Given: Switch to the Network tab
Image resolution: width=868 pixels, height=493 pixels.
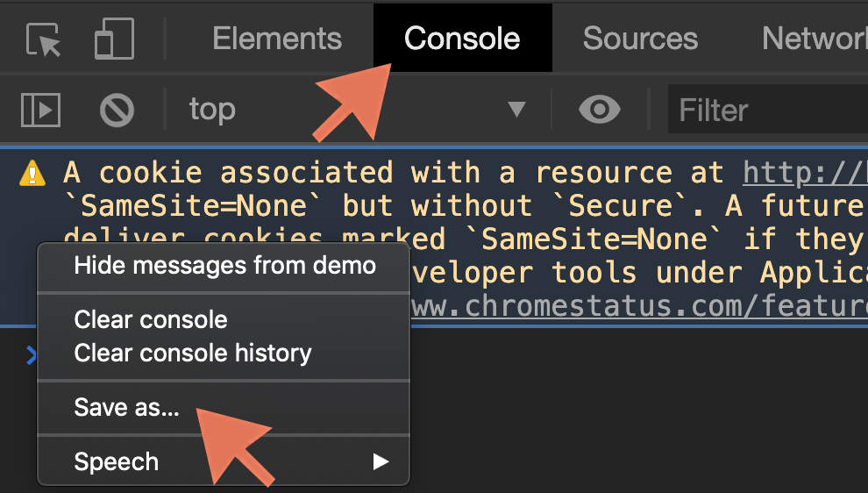Looking at the screenshot, I should click(x=814, y=39).
